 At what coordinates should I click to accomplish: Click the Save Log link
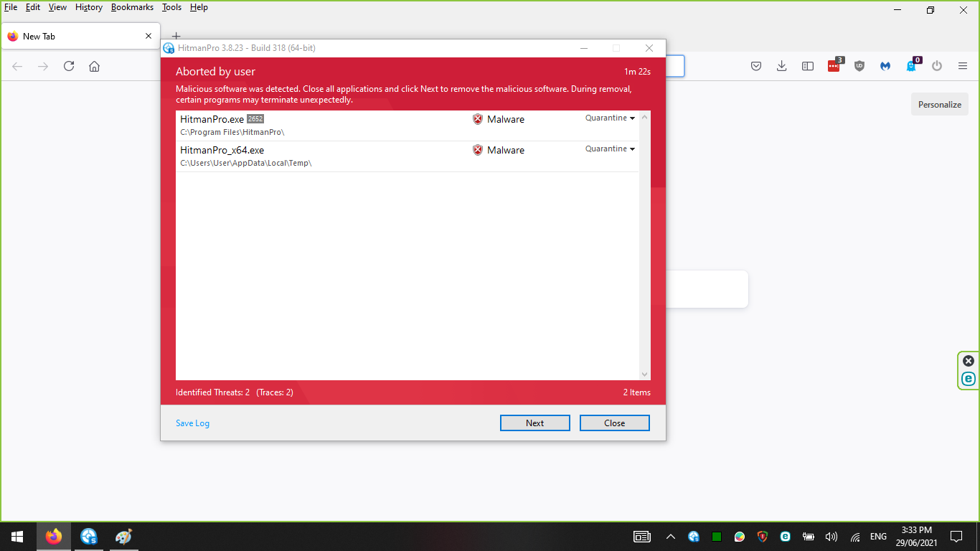(x=192, y=423)
